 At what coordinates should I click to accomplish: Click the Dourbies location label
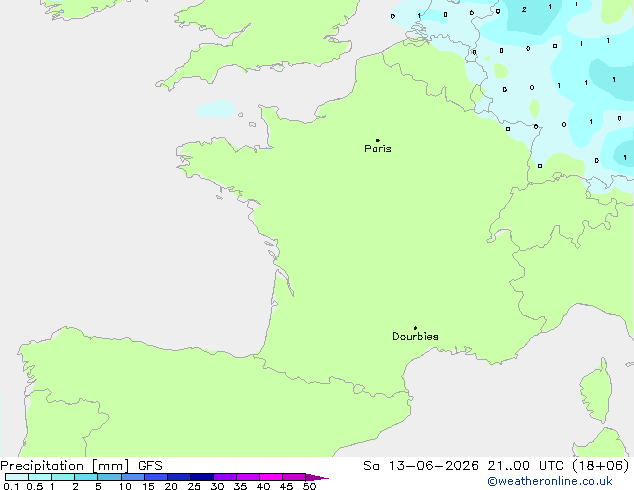click(415, 336)
